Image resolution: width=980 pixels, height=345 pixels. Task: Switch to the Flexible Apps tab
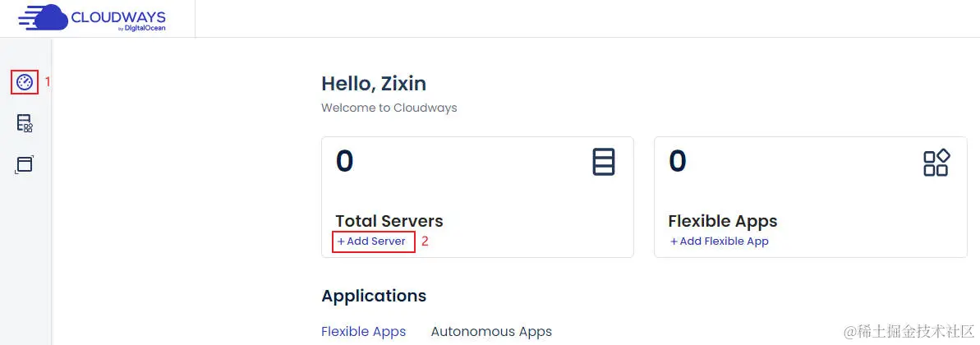pyautogui.click(x=364, y=331)
